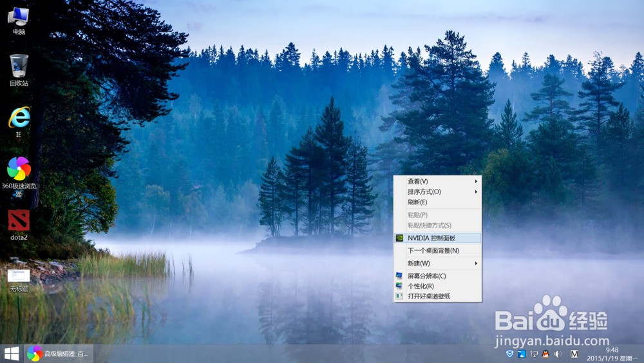Expand the 查看(V) submenu
Screen dimensions: 644x363
click(x=437, y=181)
